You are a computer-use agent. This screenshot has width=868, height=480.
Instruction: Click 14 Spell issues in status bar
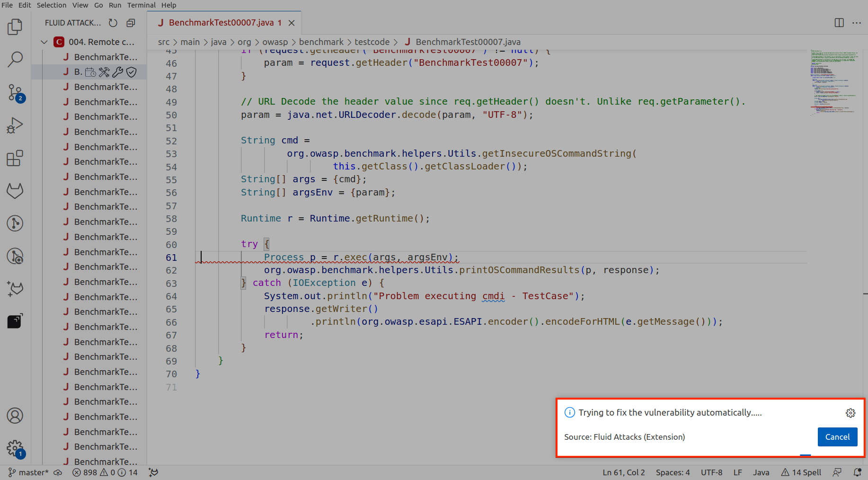point(801,472)
